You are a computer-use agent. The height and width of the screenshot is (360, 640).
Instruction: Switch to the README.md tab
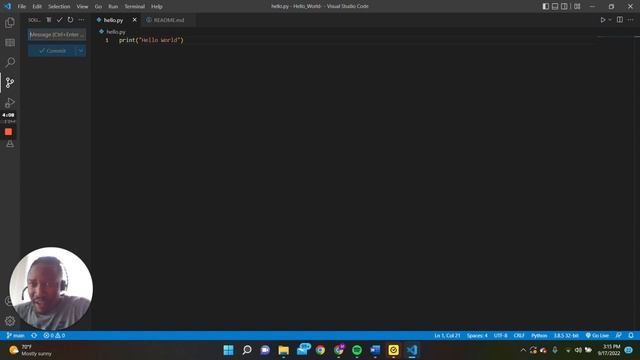click(169, 20)
